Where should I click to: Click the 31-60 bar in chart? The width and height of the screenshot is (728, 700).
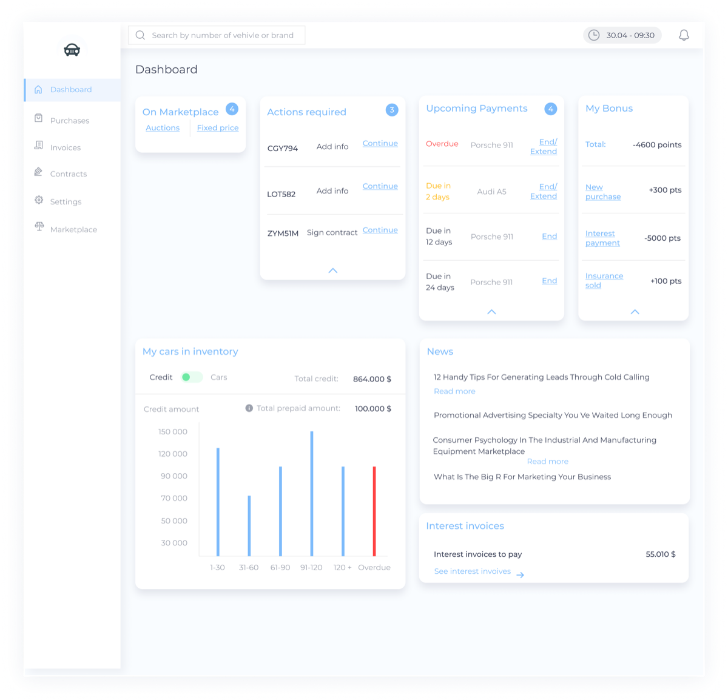249,526
